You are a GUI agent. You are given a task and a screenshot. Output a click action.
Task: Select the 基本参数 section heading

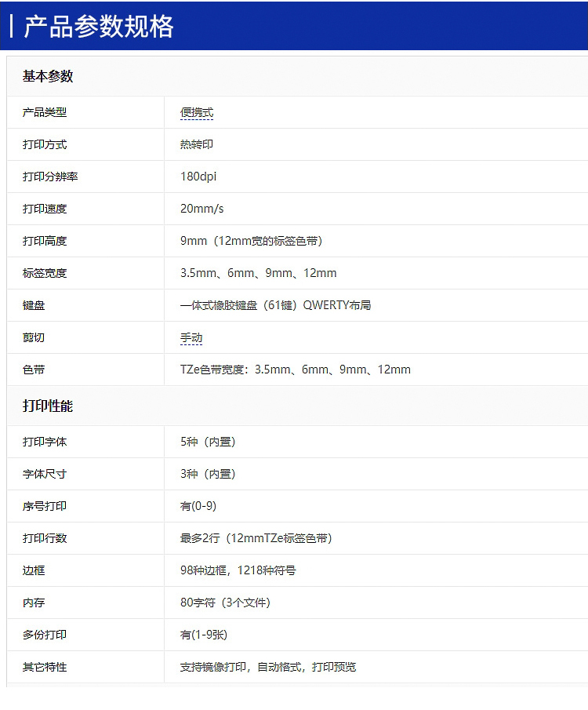(x=48, y=76)
